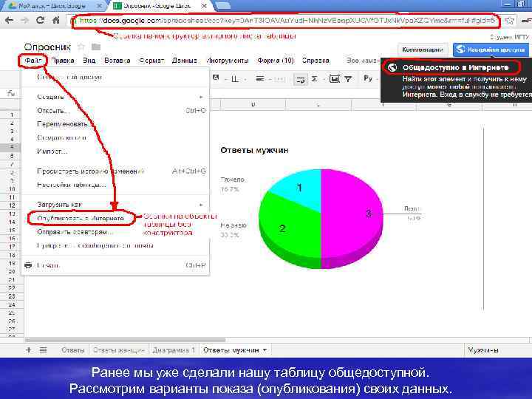Open the Файл menu
532x399 pixels.
(33, 61)
